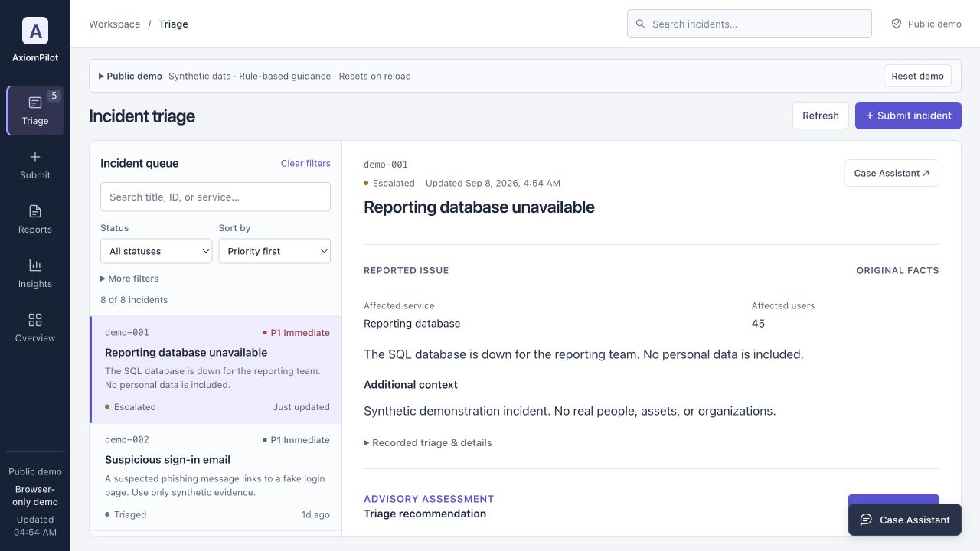
Task: Expand More filters
Action: pos(129,279)
